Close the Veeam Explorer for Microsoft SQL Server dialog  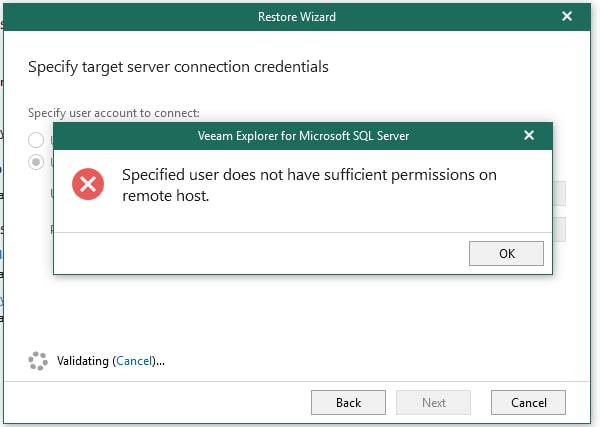[529, 135]
